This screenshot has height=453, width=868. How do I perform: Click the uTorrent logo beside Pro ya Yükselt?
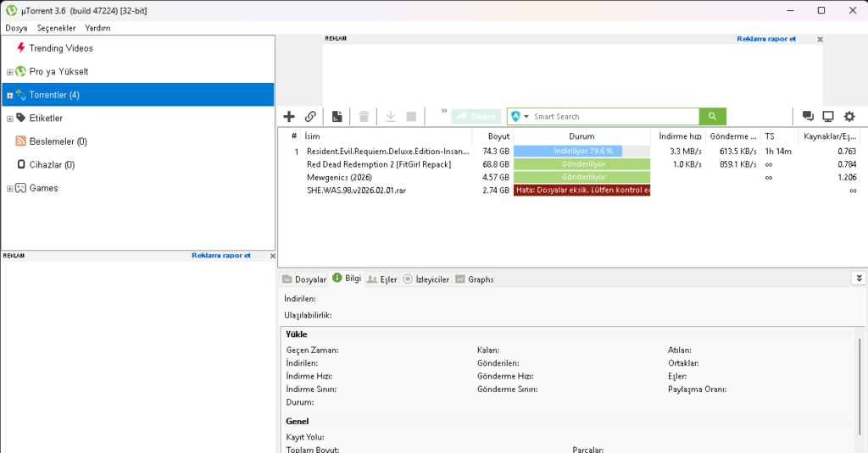[20, 71]
